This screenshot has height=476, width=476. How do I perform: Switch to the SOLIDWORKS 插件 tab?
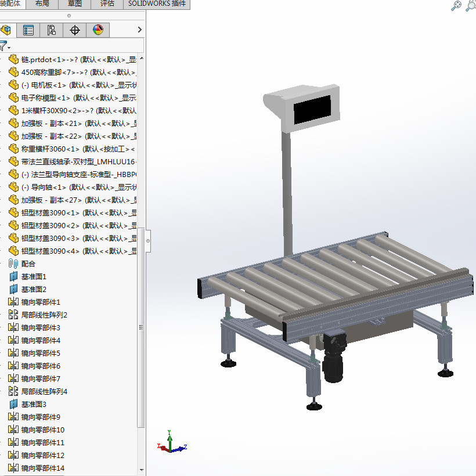click(x=157, y=4)
